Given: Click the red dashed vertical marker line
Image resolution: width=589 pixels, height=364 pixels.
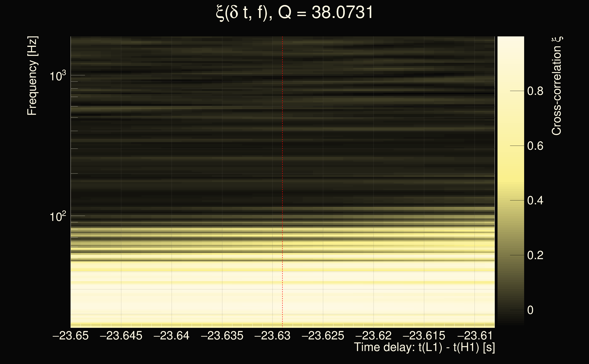Looking at the screenshot, I should [282, 169].
